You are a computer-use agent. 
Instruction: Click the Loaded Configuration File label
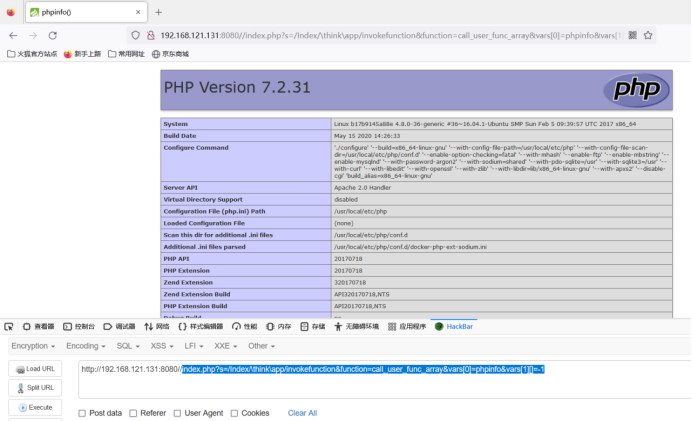pyautogui.click(x=204, y=223)
